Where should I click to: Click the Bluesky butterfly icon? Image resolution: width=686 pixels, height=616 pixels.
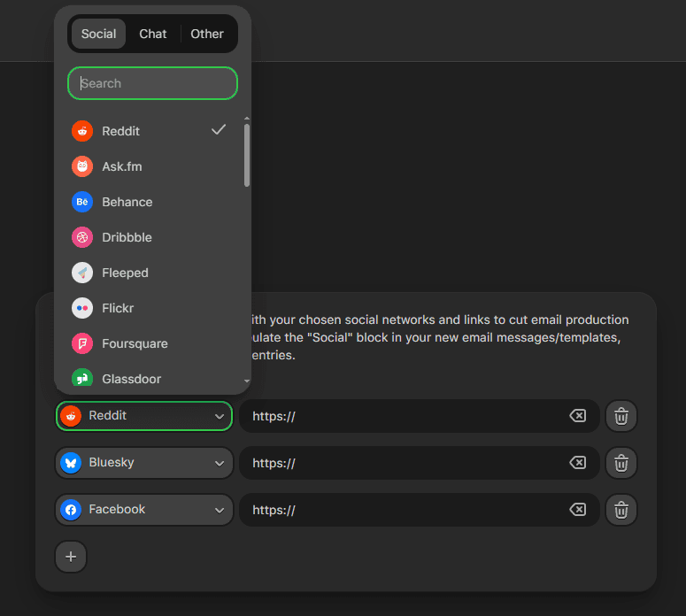pos(71,463)
